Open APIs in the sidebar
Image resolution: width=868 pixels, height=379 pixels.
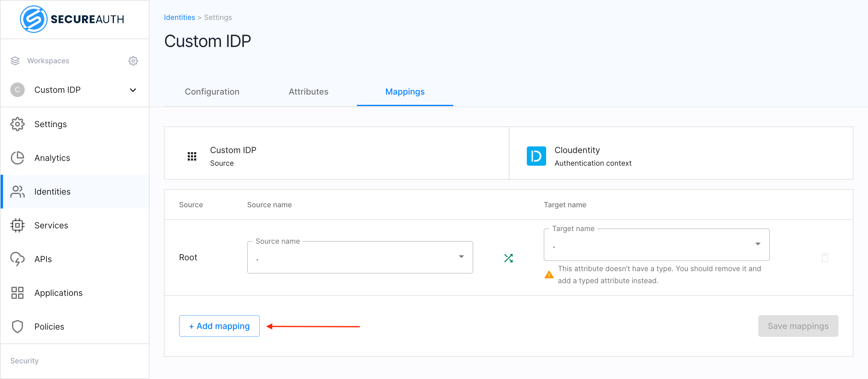(x=75, y=259)
